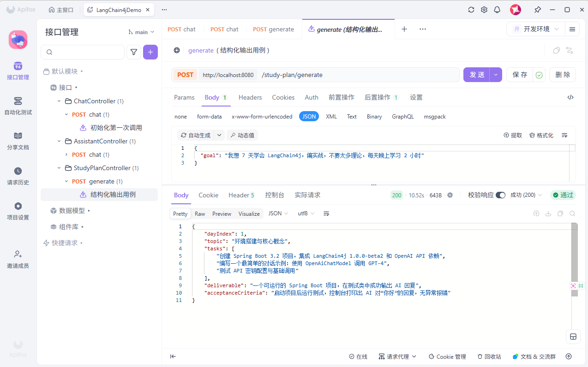588x367 pixels.
Task: Open the hamburger menu next to the environment
Action: (x=572, y=29)
